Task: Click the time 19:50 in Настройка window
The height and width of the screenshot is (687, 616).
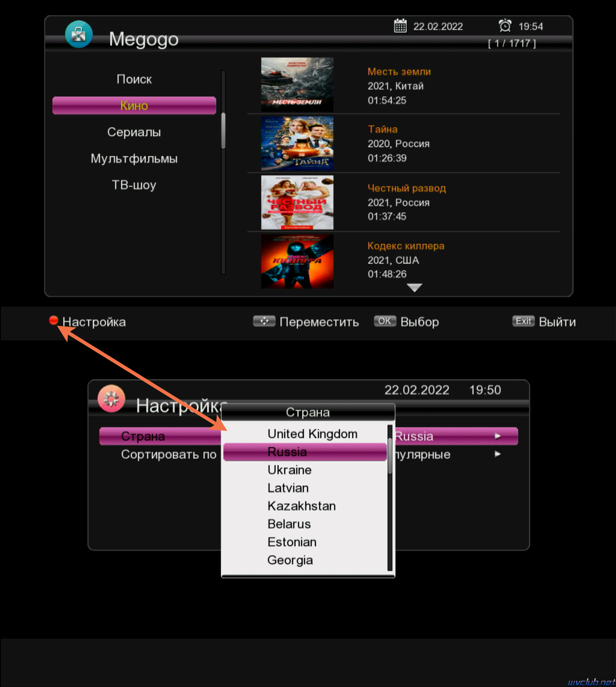Action: [485, 390]
